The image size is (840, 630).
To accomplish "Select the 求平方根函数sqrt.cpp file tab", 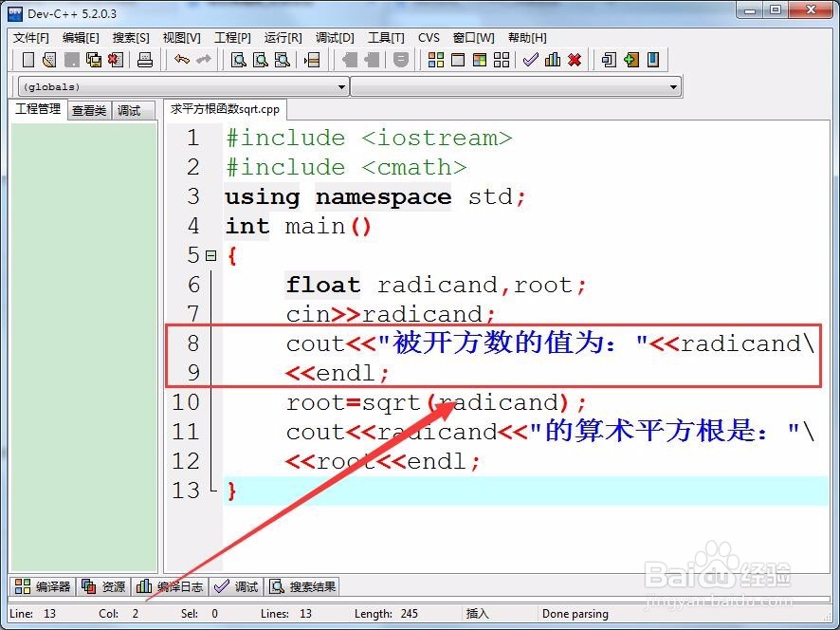I will 225,109.
